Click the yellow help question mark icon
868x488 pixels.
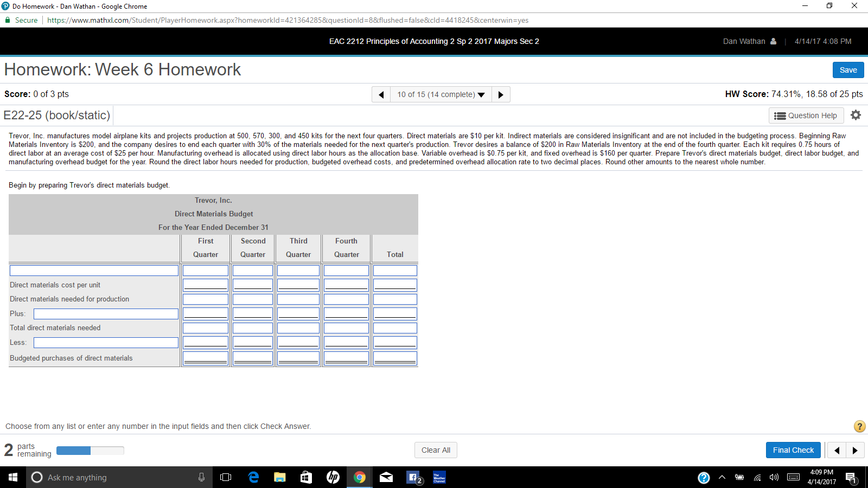[x=859, y=427]
